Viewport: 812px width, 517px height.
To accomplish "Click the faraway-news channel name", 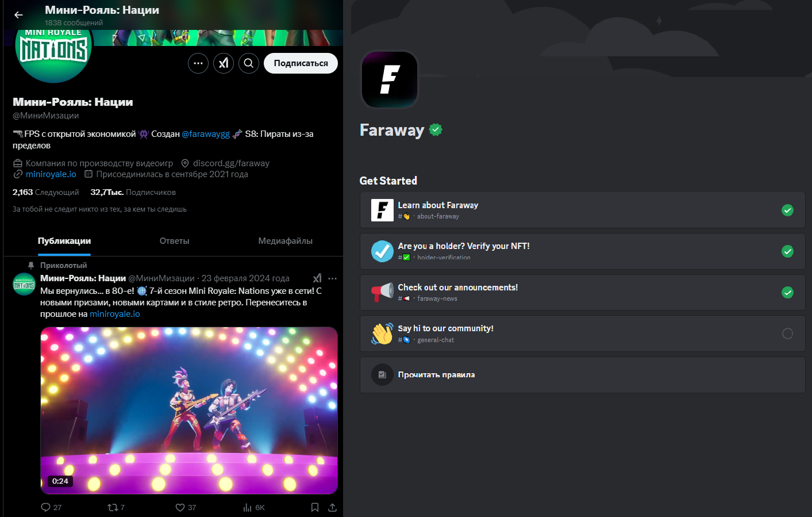I will click(437, 299).
